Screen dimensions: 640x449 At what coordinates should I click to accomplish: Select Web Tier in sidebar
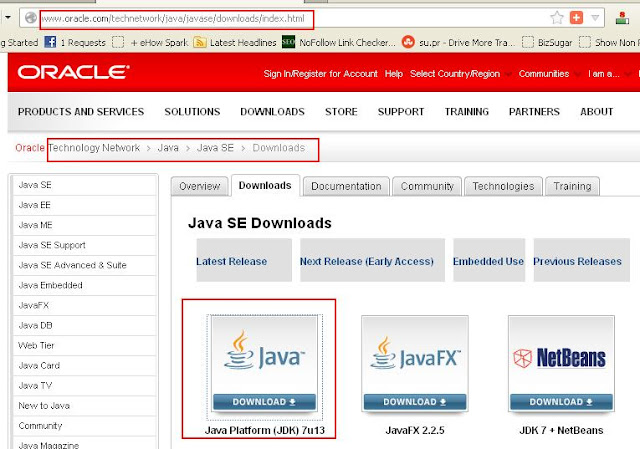tap(85, 346)
